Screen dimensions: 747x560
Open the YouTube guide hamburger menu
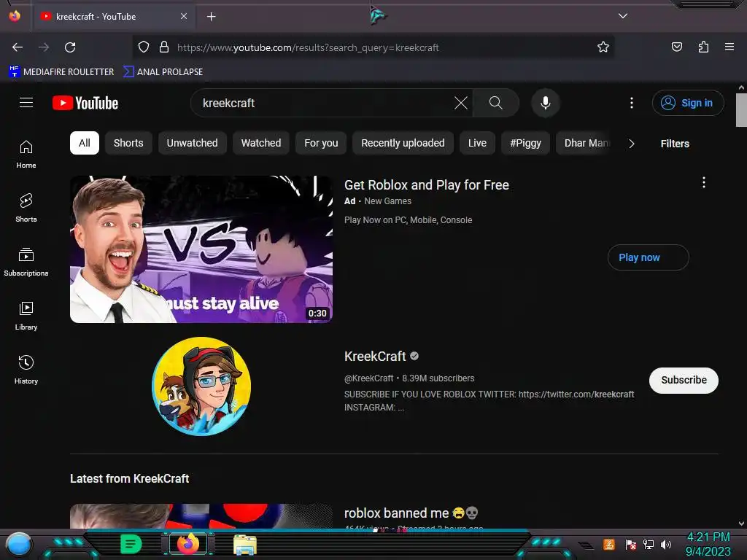click(x=26, y=103)
